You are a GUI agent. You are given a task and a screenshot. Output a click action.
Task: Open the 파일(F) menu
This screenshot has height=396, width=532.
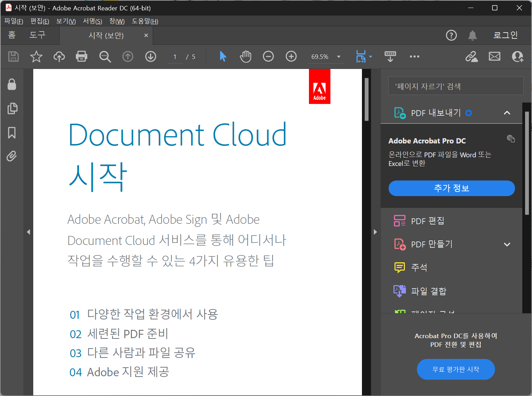[14, 21]
